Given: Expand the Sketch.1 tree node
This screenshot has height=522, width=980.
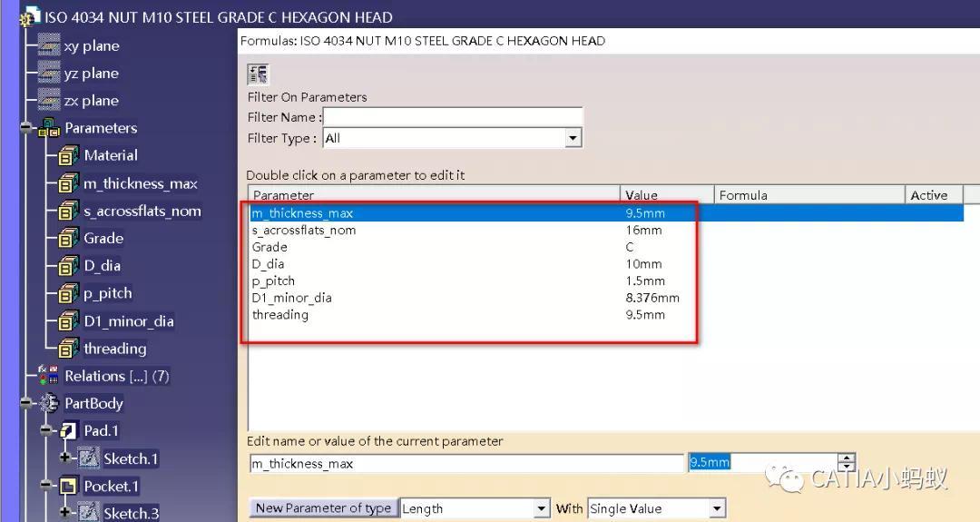Looking at the screenshot, I should (x=65, y=458).
